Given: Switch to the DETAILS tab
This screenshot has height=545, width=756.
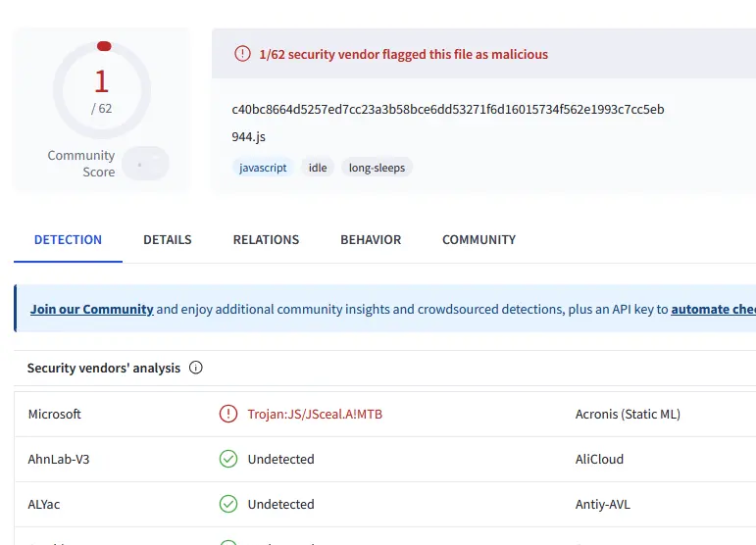Looking at the screenshot, I should click(x=168, y=239).
